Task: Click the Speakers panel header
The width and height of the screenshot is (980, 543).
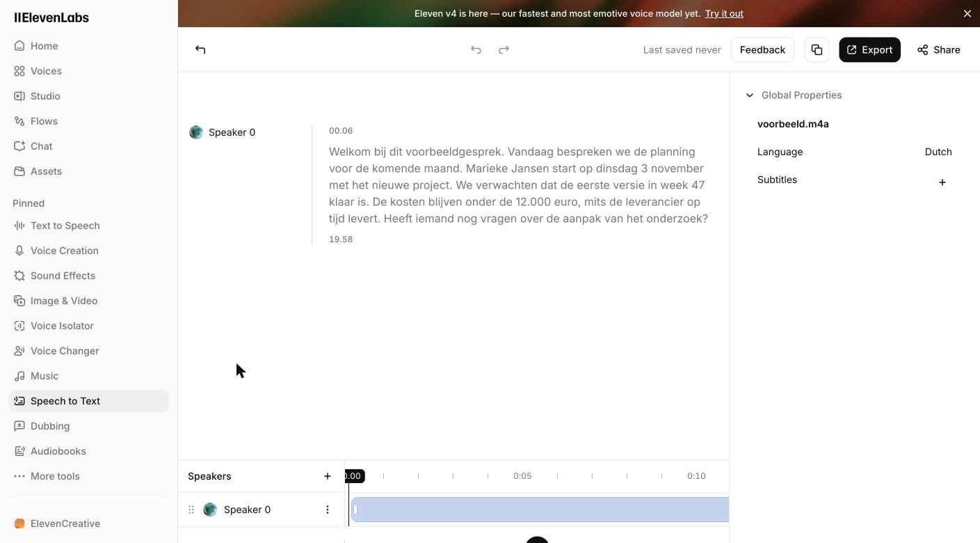Action: [209, 476]
